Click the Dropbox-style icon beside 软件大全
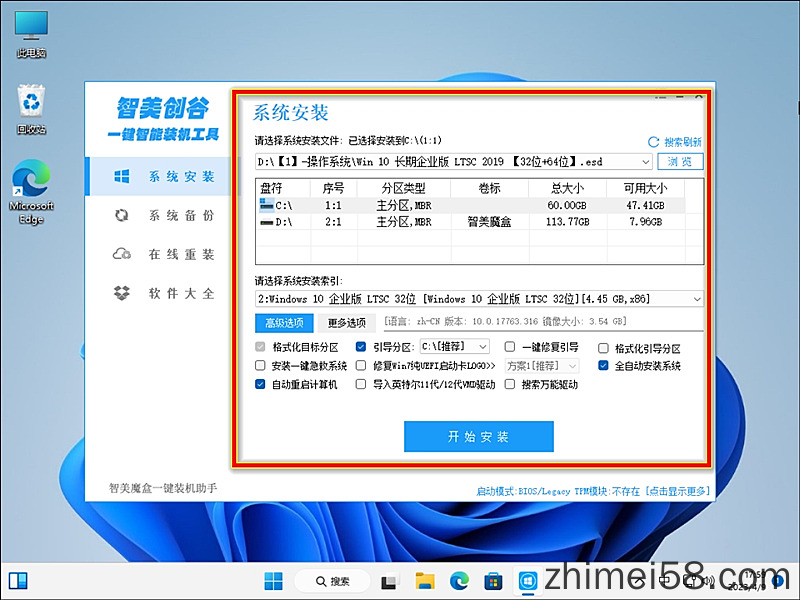800x600 pixels. pos(121,293)
